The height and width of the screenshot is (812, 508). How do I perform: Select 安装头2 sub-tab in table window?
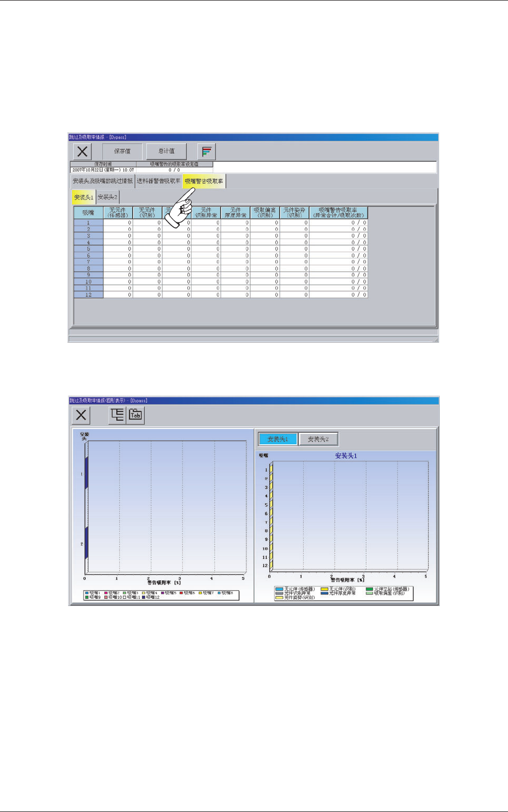(108, 197)
